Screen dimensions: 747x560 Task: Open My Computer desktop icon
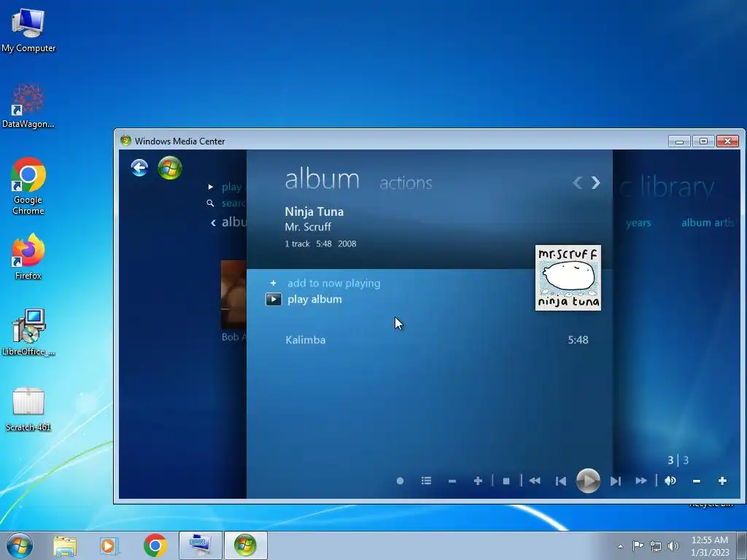pyautogui.click(x=28, y=30)
